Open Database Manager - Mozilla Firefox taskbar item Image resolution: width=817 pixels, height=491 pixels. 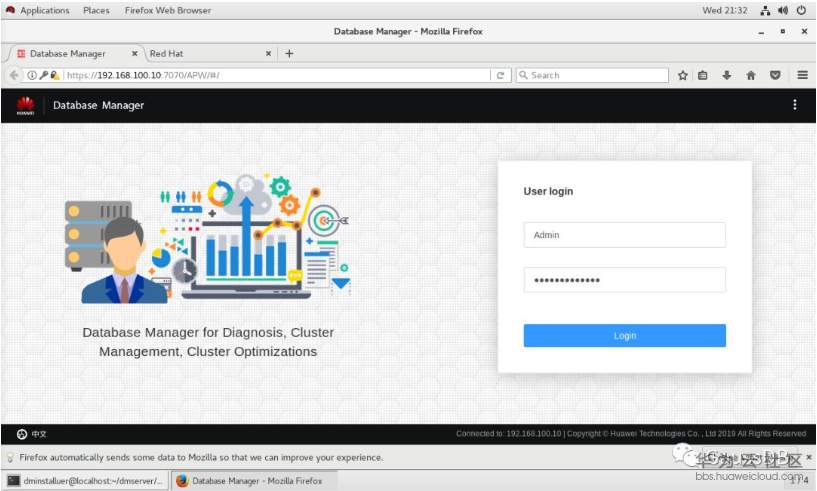pyautogui.click(x=254, y=481)
